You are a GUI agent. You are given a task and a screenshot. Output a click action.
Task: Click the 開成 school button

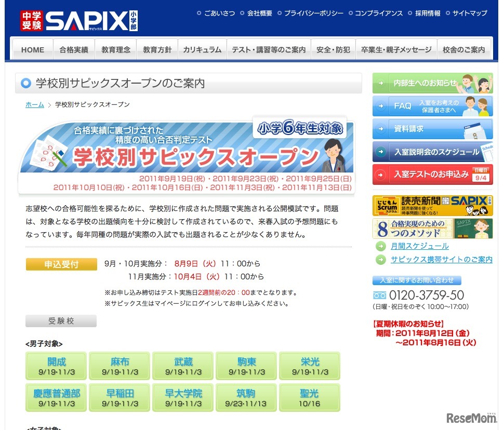click(x=56, y=366)
